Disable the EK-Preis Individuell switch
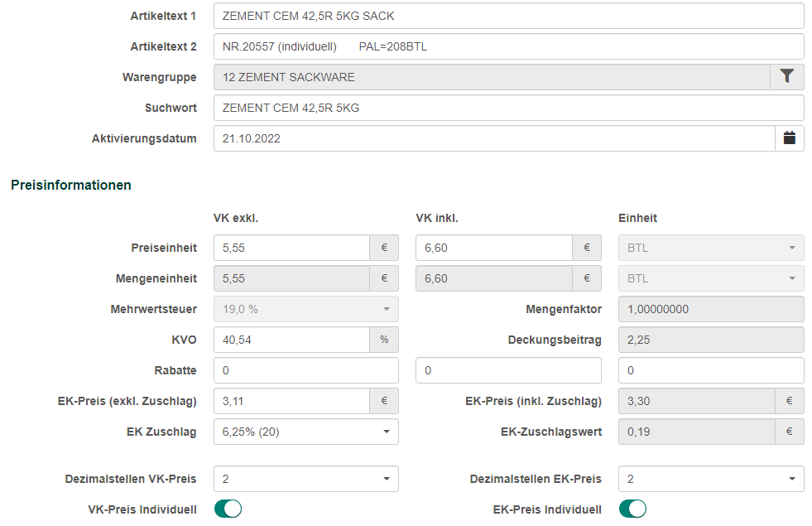The height and width of the screenshot is (526, 812). pos(632,509)
